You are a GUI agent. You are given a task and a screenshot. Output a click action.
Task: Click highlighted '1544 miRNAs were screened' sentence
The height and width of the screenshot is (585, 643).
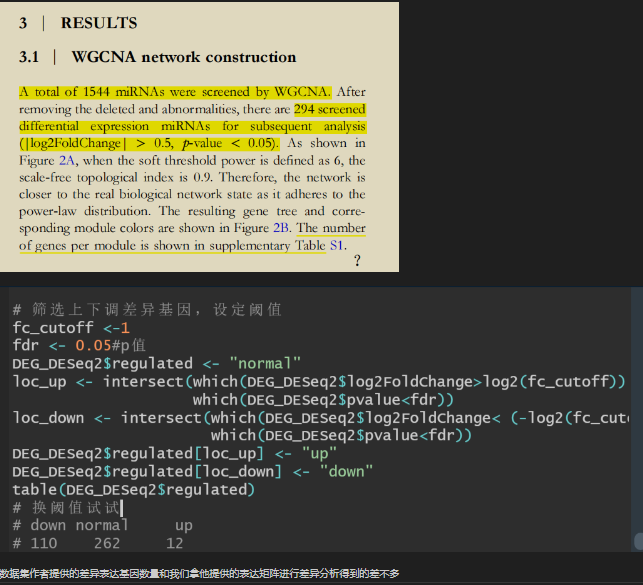pos(175,92)
